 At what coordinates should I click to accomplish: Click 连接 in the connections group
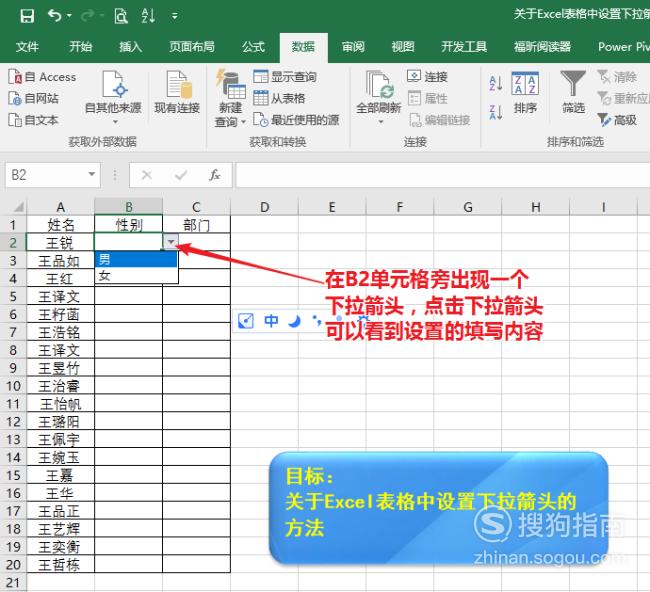tap(427, 76)
